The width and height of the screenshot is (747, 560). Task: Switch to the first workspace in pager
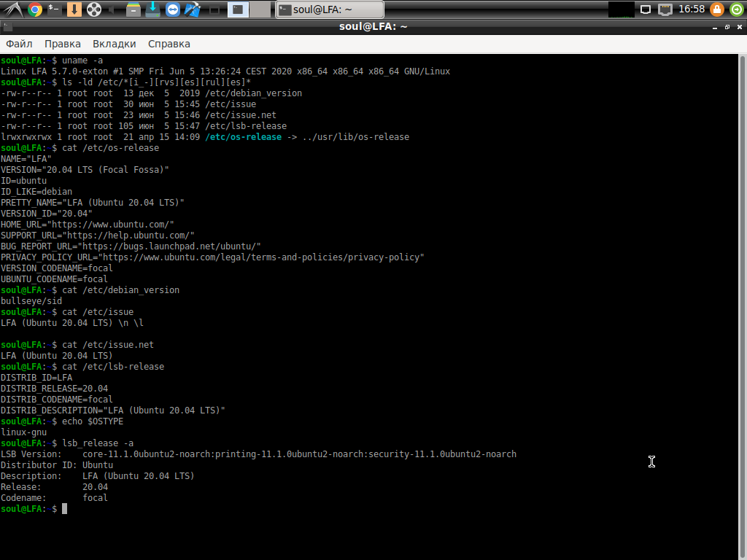tap(238, 9)
